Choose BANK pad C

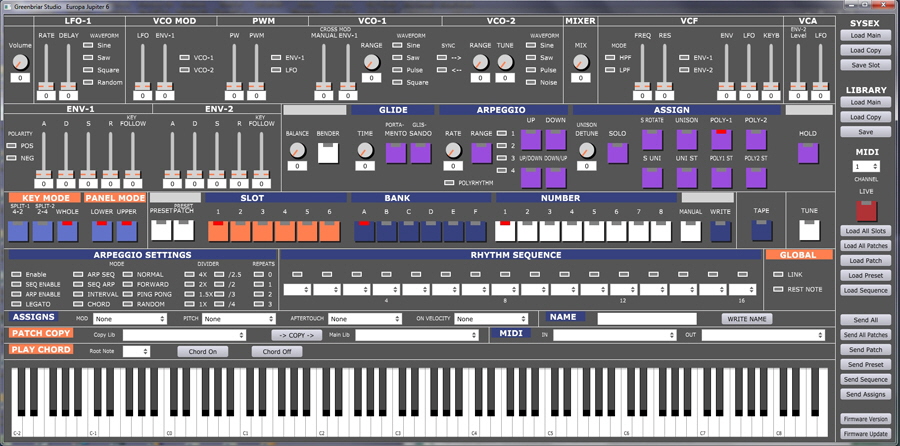point(409,231)
